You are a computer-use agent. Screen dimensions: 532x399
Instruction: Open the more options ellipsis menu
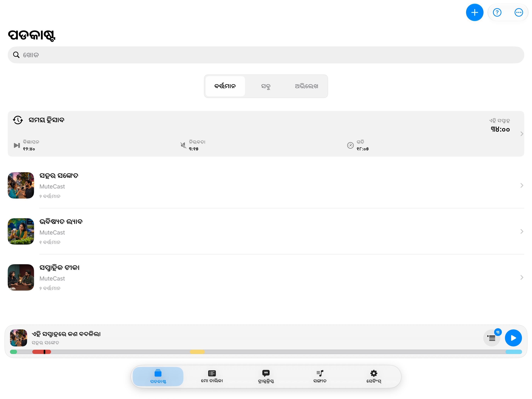[x=518, y=13]
